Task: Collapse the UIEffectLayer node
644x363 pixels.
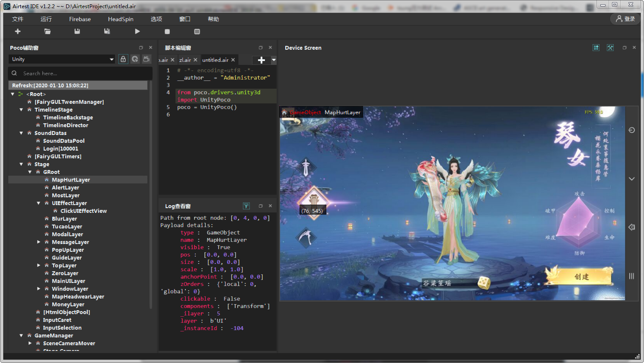Action: 38,203
